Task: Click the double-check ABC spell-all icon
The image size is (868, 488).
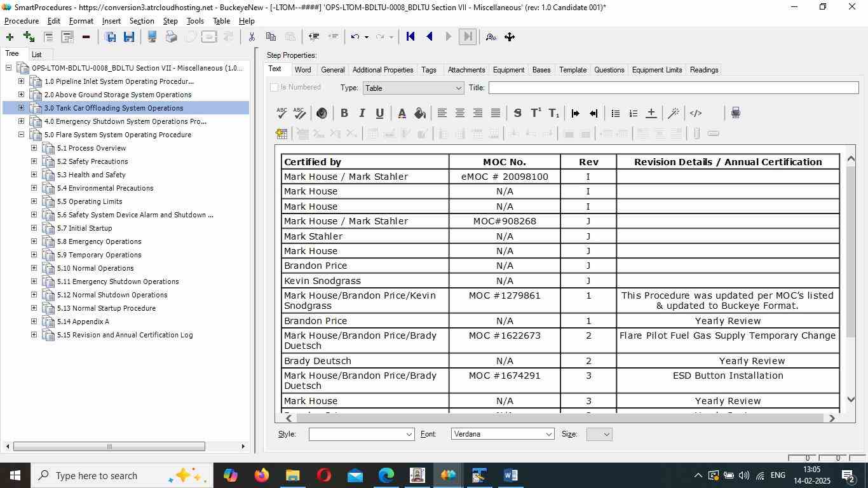Action: click(300, 113)
